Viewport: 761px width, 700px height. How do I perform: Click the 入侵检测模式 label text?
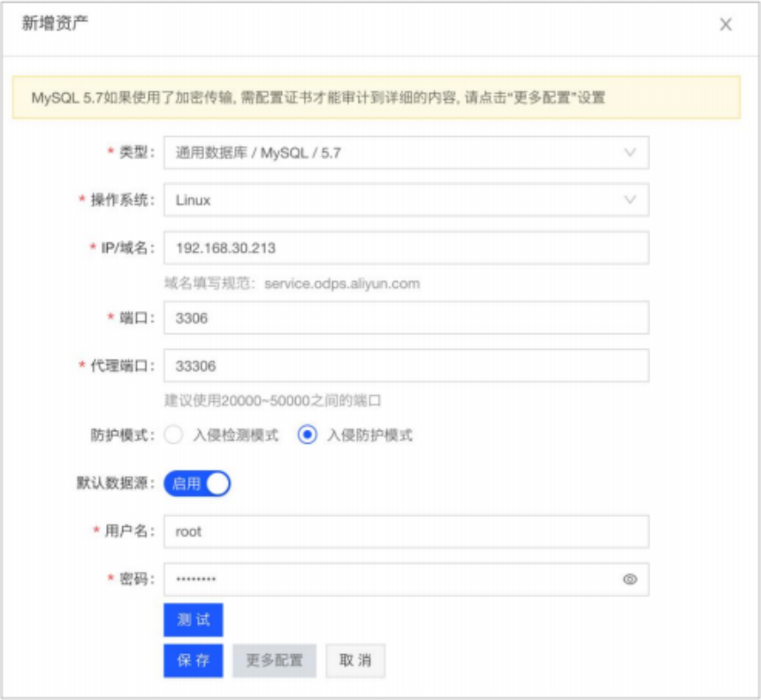[x=236, y=435]
